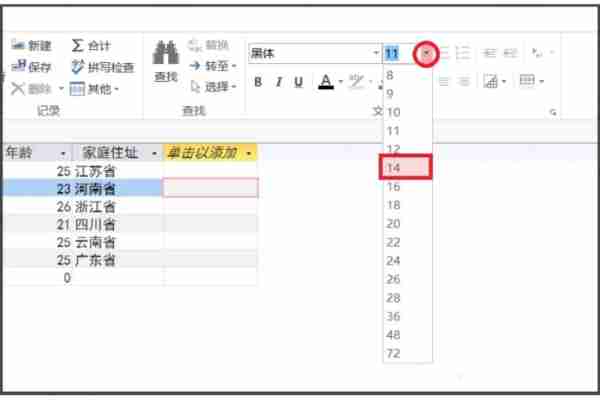Select font size 48 option
Image resolution: width=600 pixels, height=400 pixels.
point(408,335)
